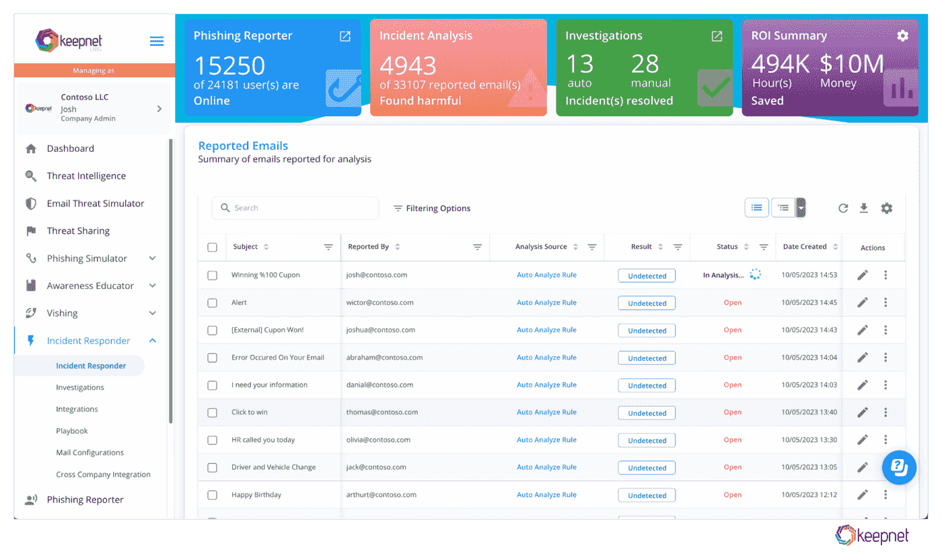The height and width of the screenshot is (560, 942).
Task: Open Cross Company Integration
Action: [x=103, y=475]
